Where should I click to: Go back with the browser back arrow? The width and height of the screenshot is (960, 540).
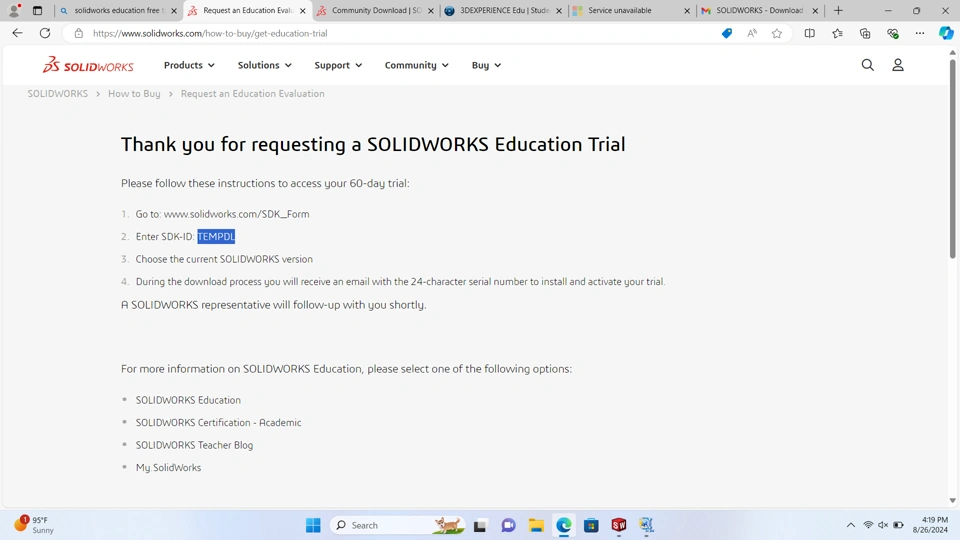pos(17,33)
